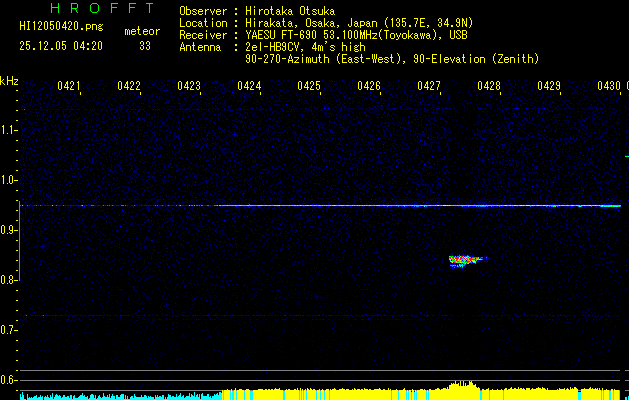
Task: Click the 0427 time marker
Action: pyautogui.click(x=429, y=87)
